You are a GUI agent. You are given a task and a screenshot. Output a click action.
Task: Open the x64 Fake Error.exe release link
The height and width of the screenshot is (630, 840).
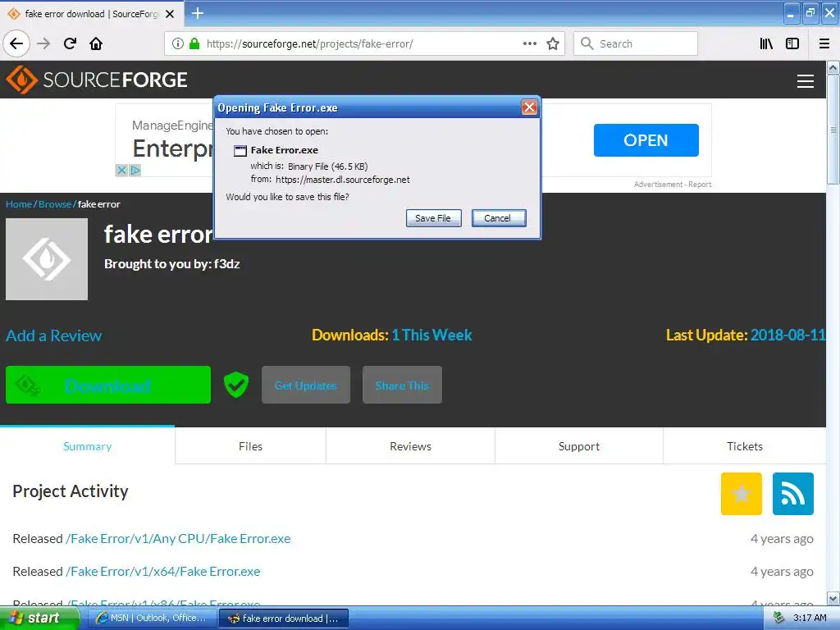click(x=163, y=572)
